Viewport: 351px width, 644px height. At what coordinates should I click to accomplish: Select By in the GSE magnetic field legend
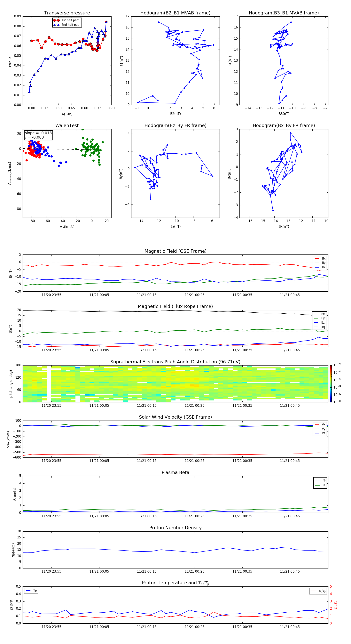pyautogui.click(x=320, y=263)
